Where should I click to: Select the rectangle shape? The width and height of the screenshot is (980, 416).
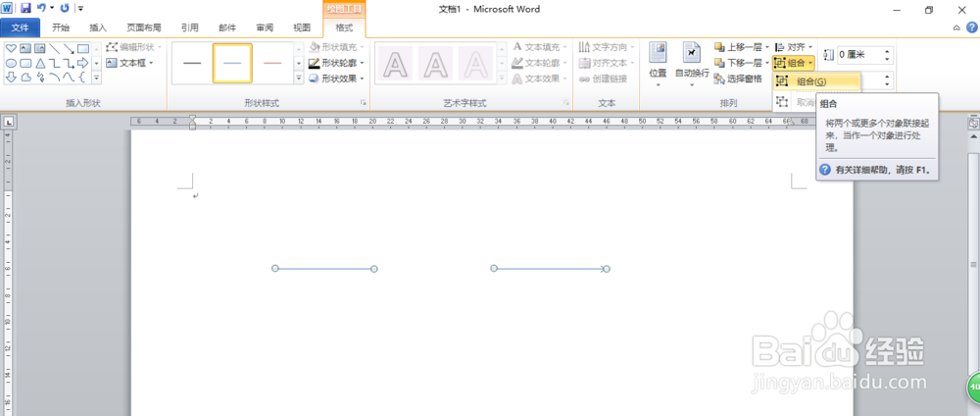83,48
